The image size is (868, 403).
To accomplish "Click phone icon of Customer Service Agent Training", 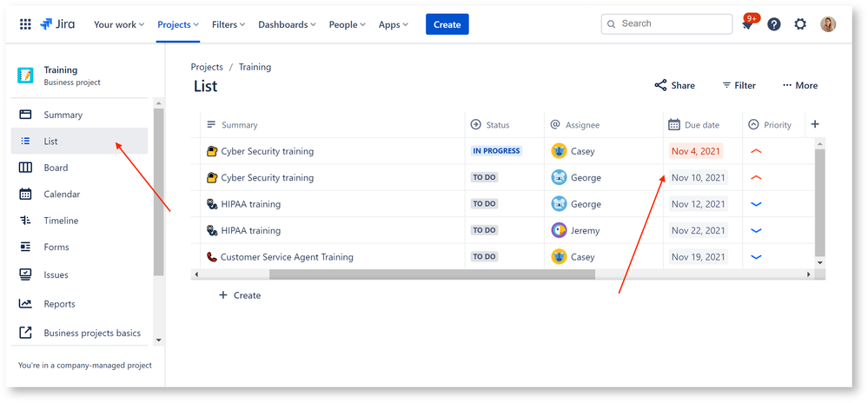I will click(211, 257).
